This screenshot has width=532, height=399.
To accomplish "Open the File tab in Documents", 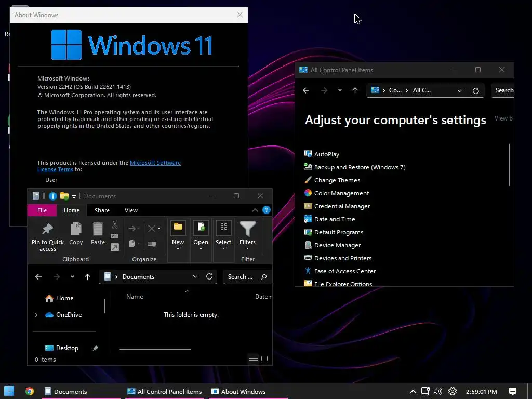I will click(x=42, y=210).
